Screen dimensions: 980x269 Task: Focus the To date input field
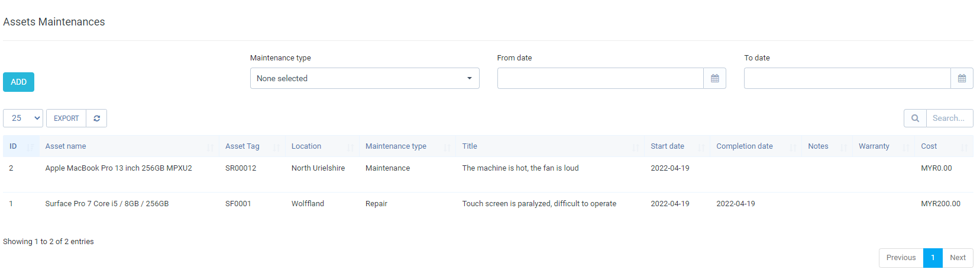click(847, 78)
